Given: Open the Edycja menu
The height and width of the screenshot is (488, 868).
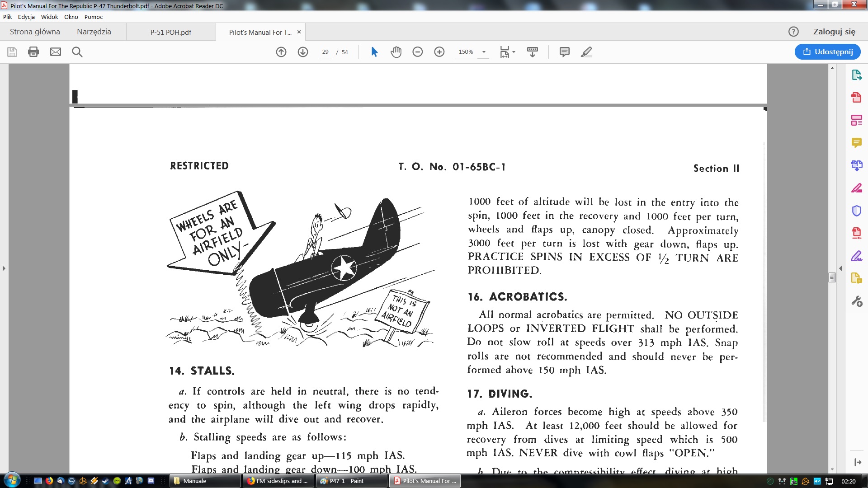Looking at the screenshot, I should click(x=26, y=17).
